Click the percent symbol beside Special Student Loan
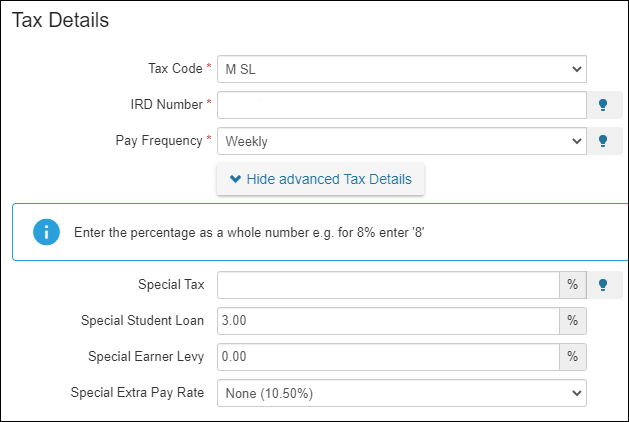Screen dimensions: 629x422 point(573,321)
